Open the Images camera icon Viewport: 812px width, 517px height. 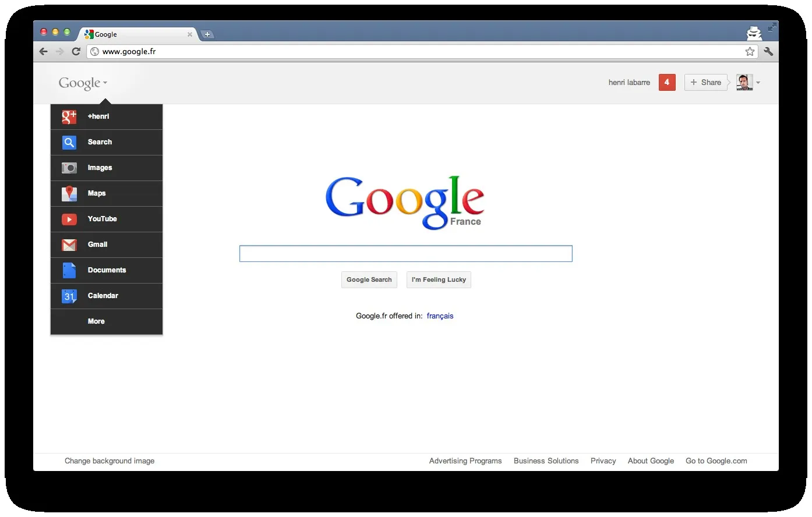click(69, 168)
